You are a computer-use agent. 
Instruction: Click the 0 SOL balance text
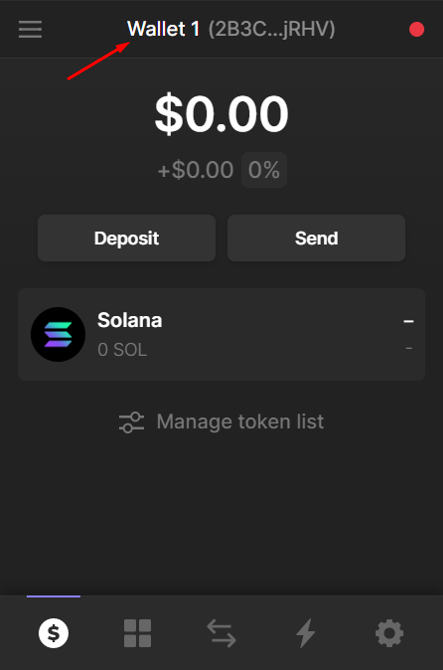(122, 350)
